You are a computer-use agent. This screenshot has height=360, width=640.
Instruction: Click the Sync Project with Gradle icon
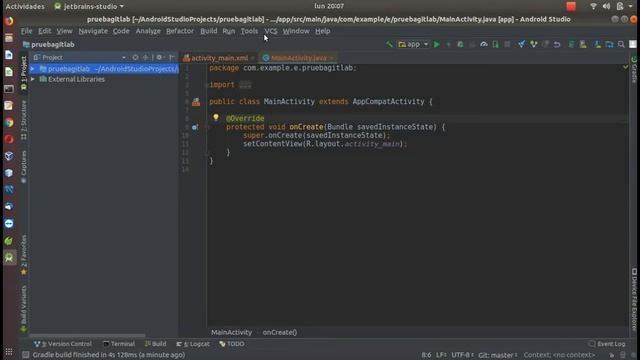pyautogui.click(x=571, y=44)
